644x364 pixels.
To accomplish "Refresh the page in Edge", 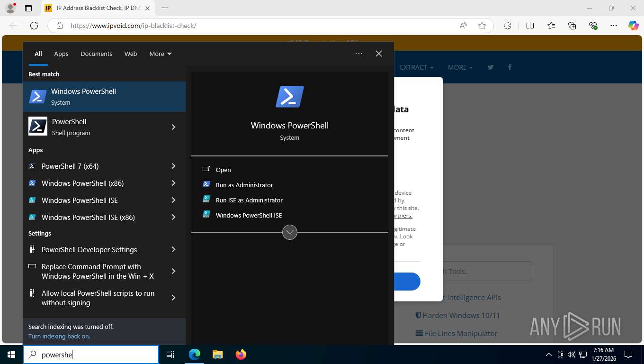I will 34,26.
